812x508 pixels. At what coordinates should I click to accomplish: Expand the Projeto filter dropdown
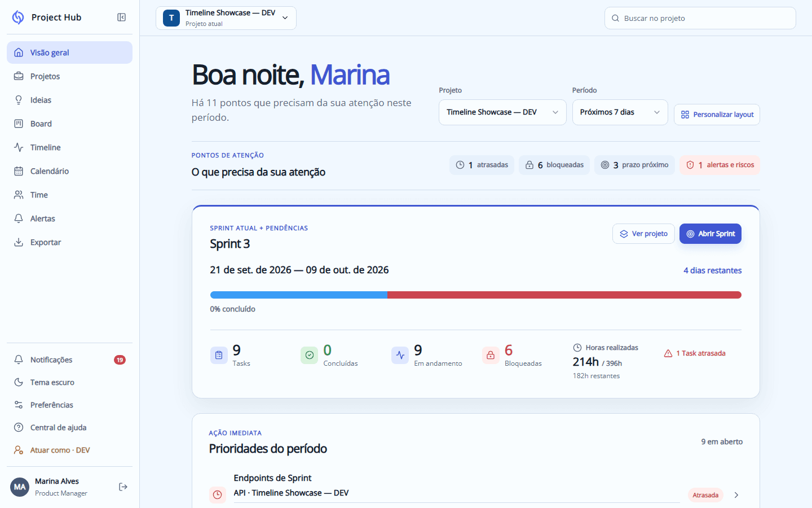tap(502, 112)
